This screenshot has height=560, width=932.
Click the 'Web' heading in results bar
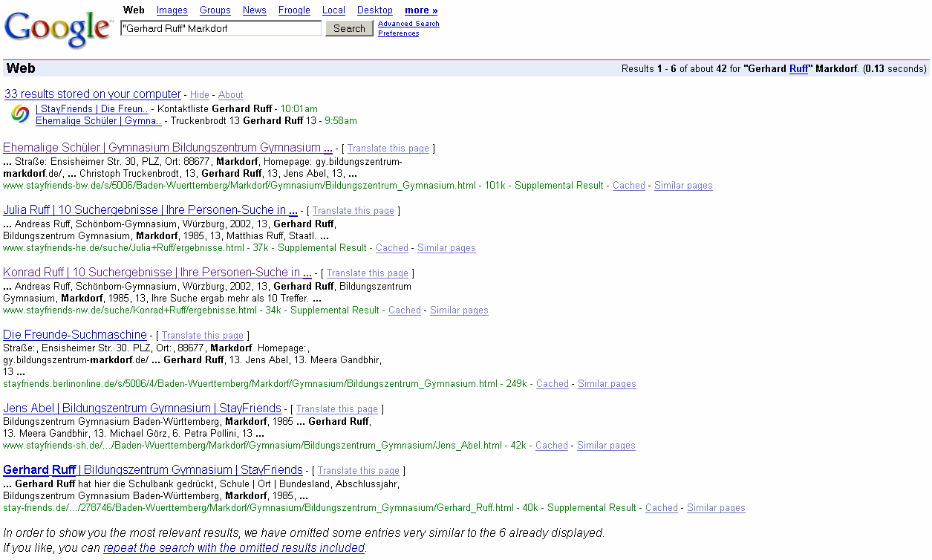click(x=21, y=68)
